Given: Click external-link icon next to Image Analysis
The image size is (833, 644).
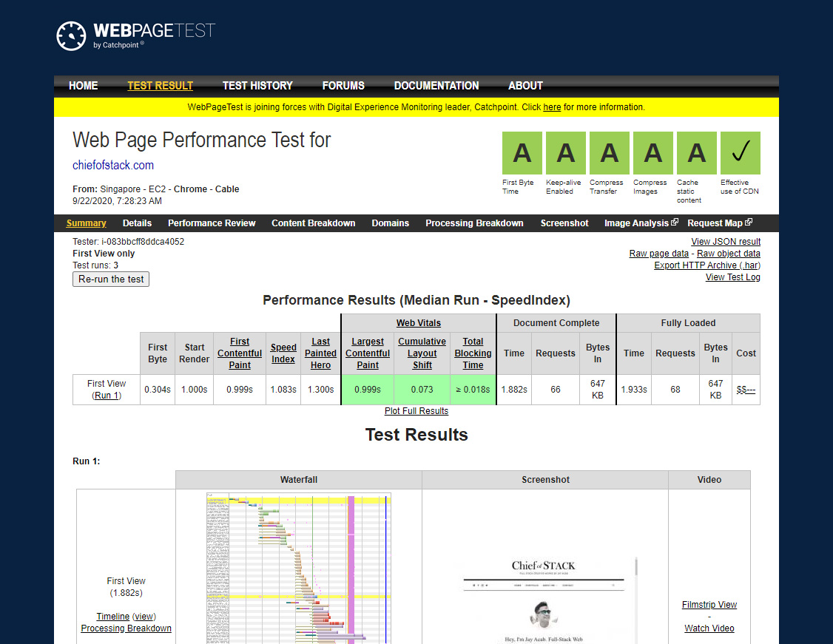Looking at the screenshot, I should pyautogui.click(x=675, y=222).
